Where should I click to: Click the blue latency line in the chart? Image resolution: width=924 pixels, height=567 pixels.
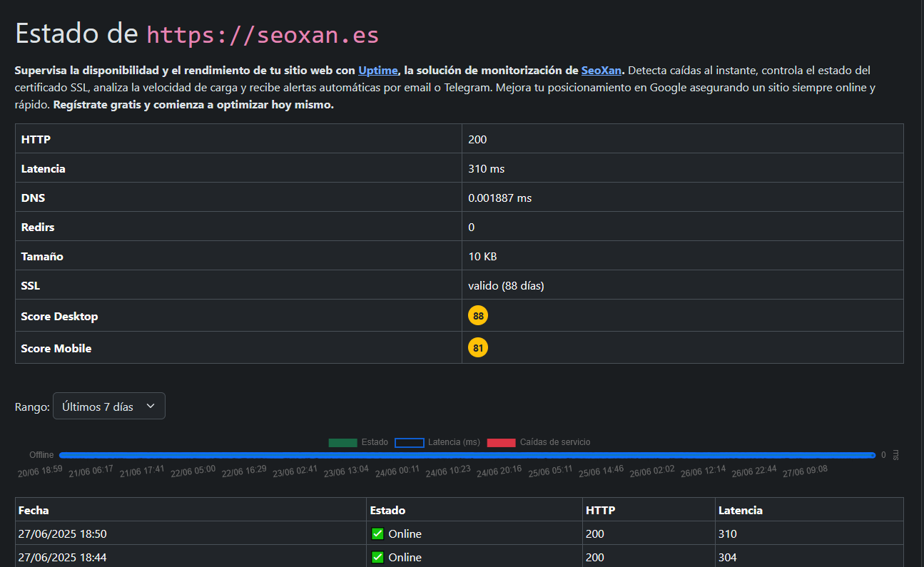pos(467,455)
